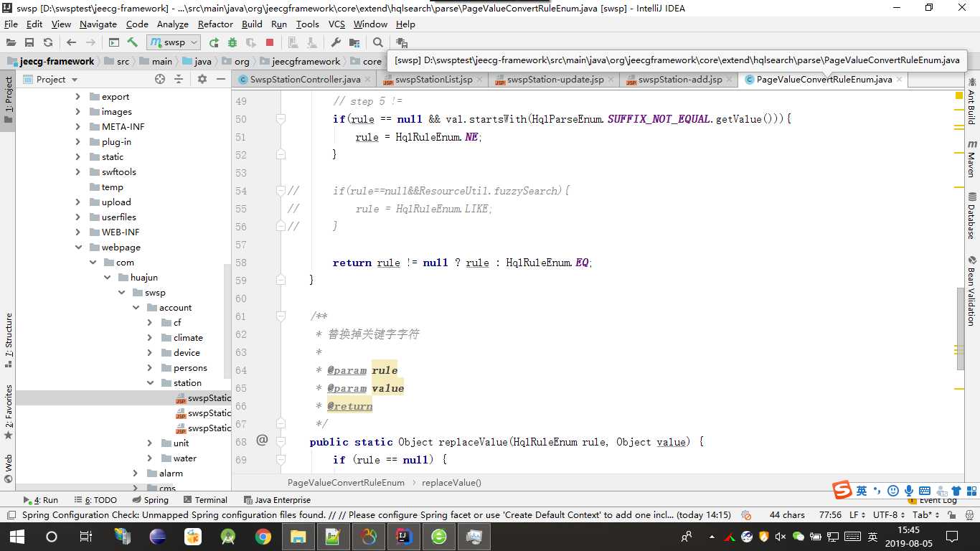Toggle the Ant Build side panel
The image size is (980, 551).
(972, 100)
